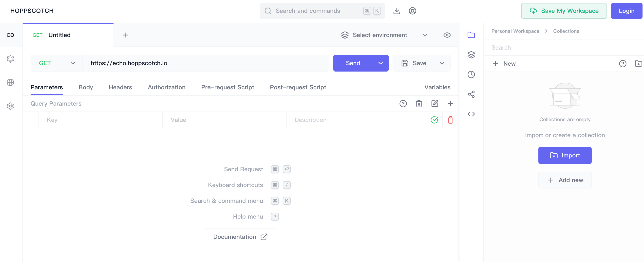
Task: Click the parameter Value field
Action: click(224, 120)
